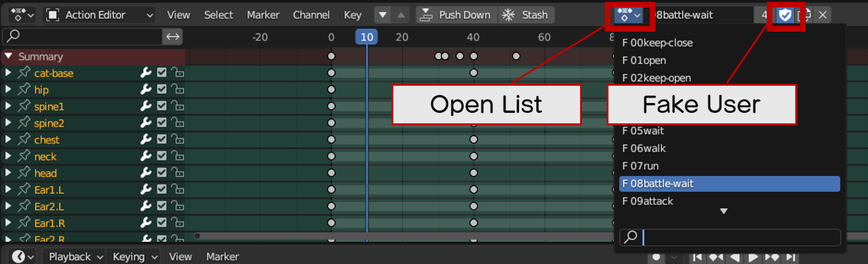Click the Push Down button
Viewport: 868px width, 264px height.
tap(457, 15)
